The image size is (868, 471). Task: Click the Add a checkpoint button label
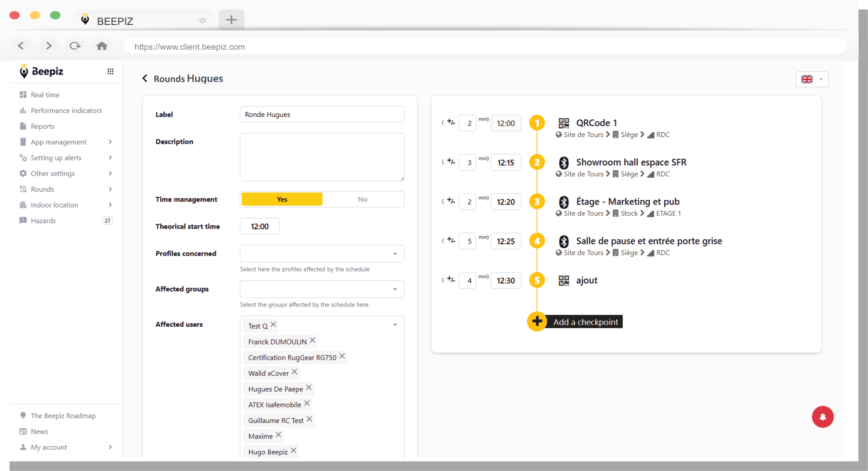click(x=585, y=322)
